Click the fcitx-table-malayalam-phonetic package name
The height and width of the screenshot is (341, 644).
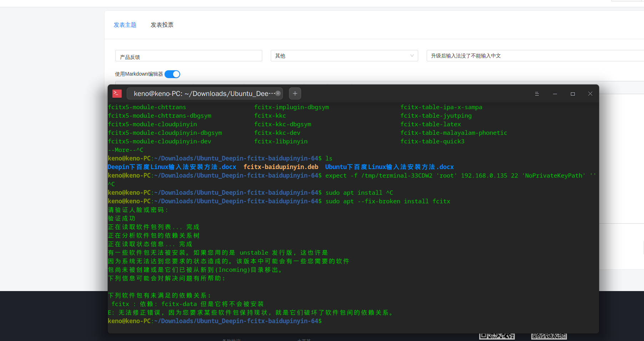click(454, 133)
